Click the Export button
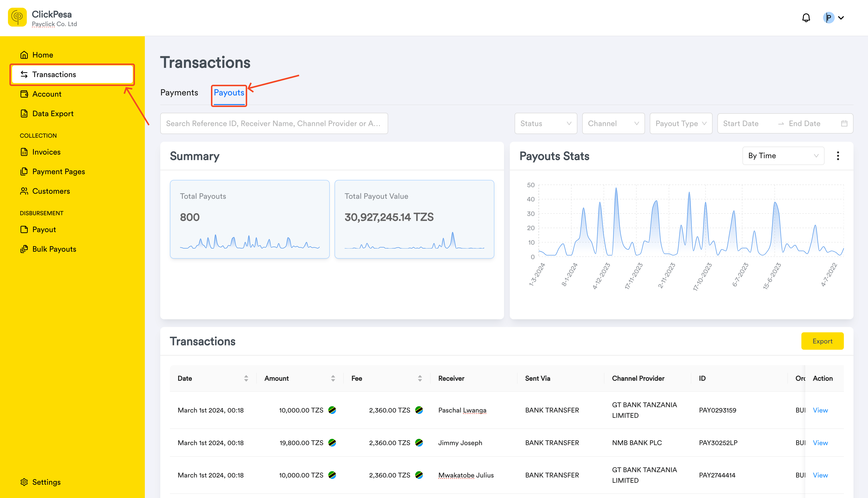The height and width of the screenshot is (498, 868). coord(822,341)
